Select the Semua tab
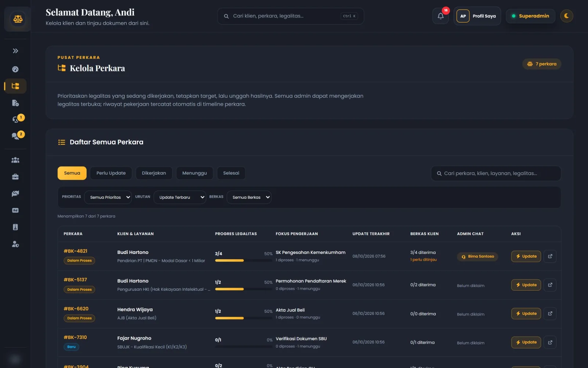Screen dimensions: 588x368 pos(72,173)
